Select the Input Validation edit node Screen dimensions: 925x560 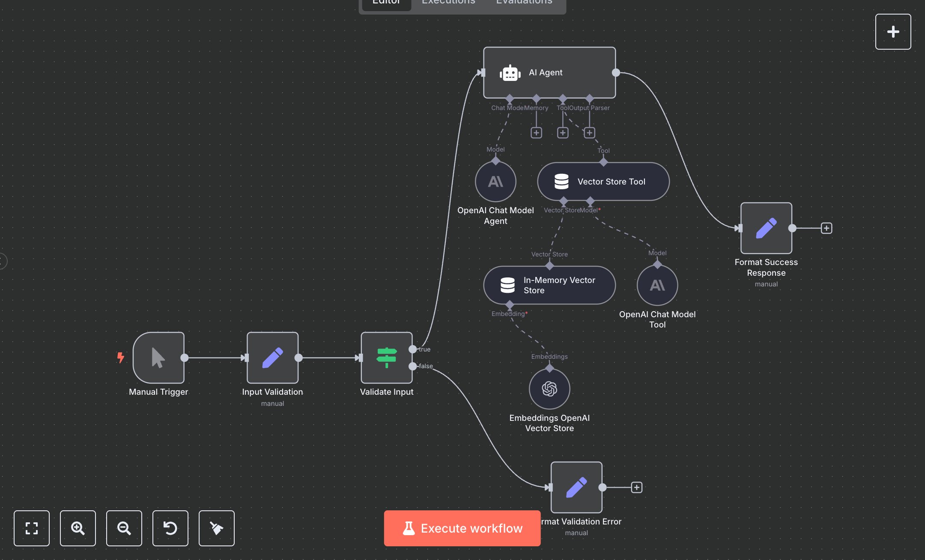[x=272, y=357]
